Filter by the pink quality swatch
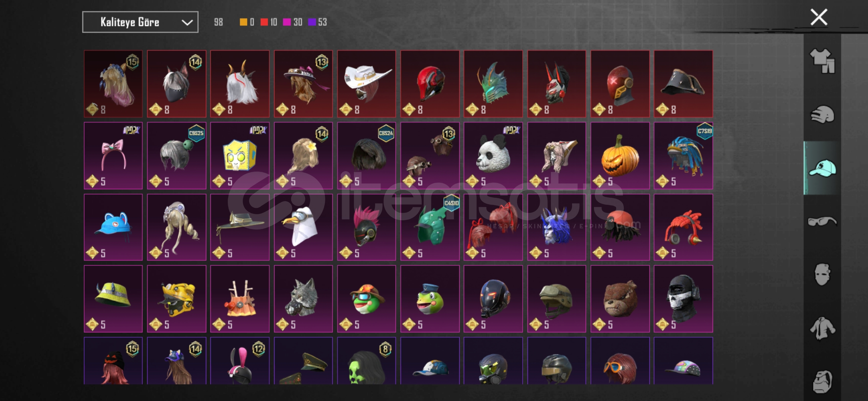The width and height of the screenshot is (868, 401). (x=287, y=22)
